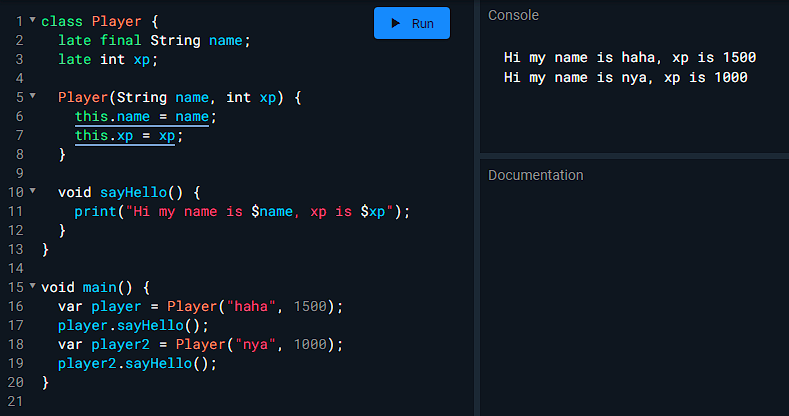The image size is (789, 416).
Task: Click the Console panel heading
Action: click(513, 15)
